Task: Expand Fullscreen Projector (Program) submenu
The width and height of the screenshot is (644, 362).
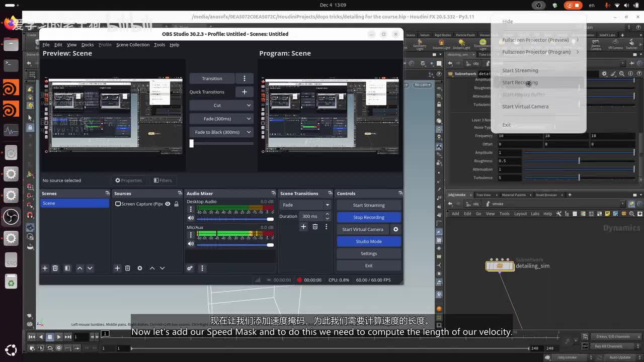Action: pos(540,52)
